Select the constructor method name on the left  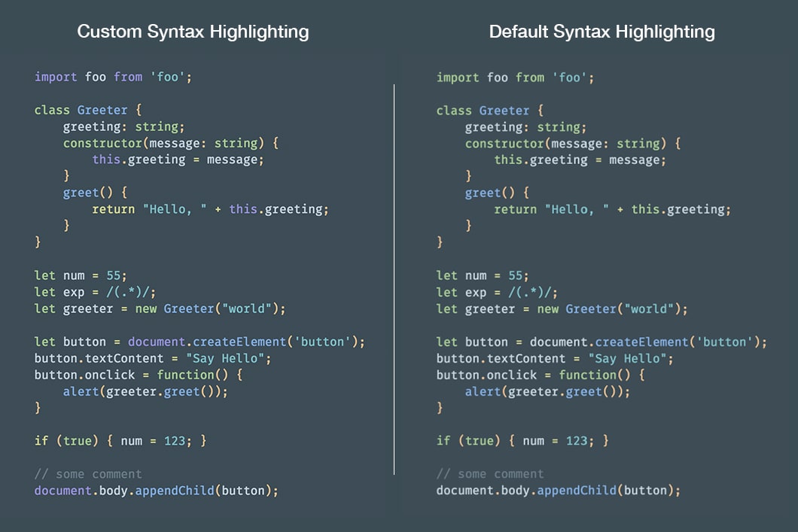(x=102, y=143)
